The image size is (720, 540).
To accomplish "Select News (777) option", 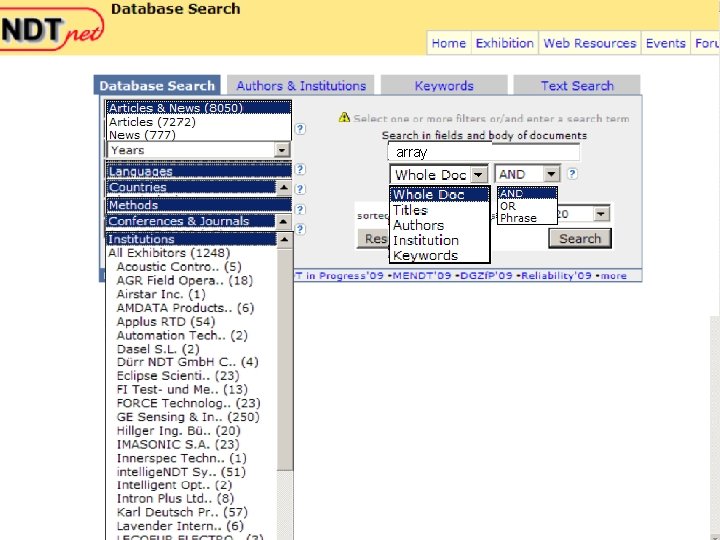I will (199, 135).
